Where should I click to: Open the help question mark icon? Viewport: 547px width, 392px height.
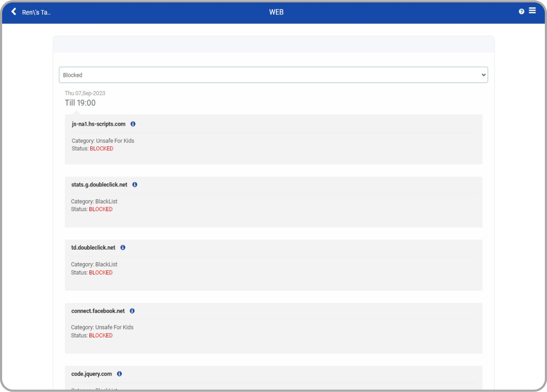click(521, 12)
